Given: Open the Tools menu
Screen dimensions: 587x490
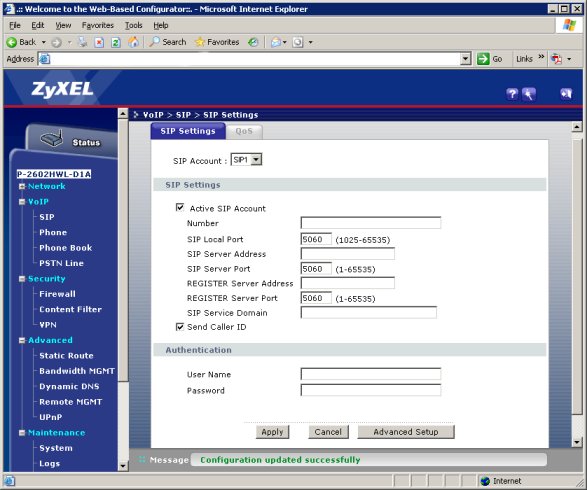Looking at the screenshot, I should [133, 25].
